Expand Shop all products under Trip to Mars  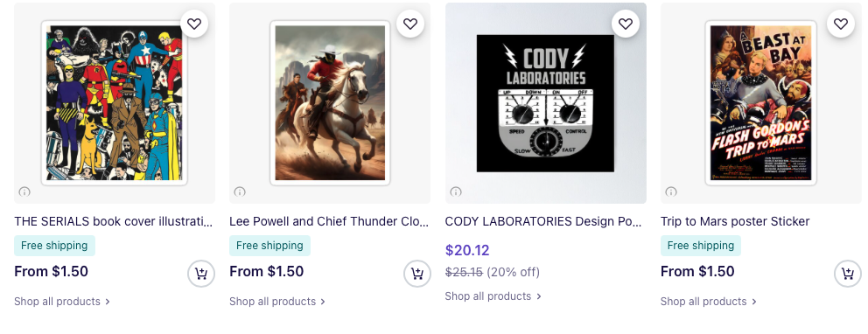[x=709, y=302]
